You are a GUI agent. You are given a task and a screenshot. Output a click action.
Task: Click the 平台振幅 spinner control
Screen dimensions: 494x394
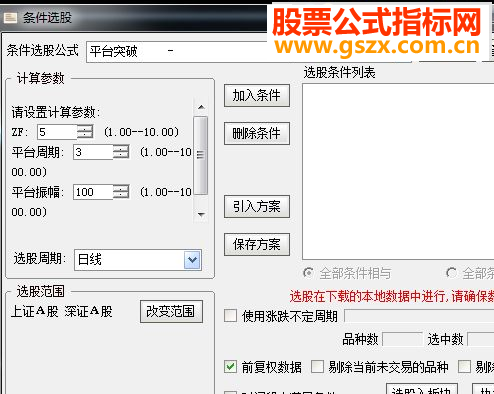coord(121,192)
